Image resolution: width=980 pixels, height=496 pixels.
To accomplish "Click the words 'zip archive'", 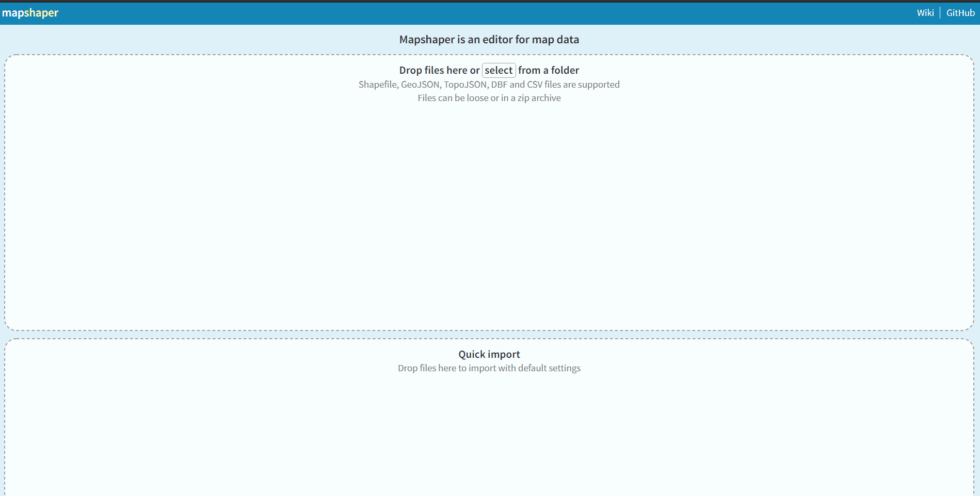I will tap(539, 98).
